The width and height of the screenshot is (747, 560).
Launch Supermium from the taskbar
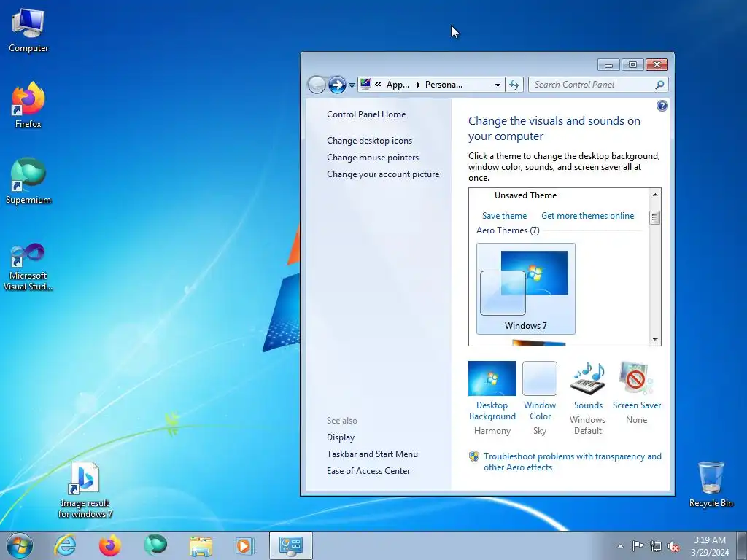point(155,545)
